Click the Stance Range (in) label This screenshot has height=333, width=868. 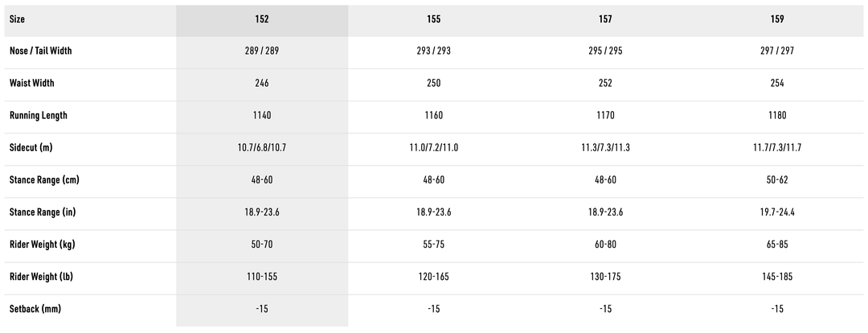point(43,212)
